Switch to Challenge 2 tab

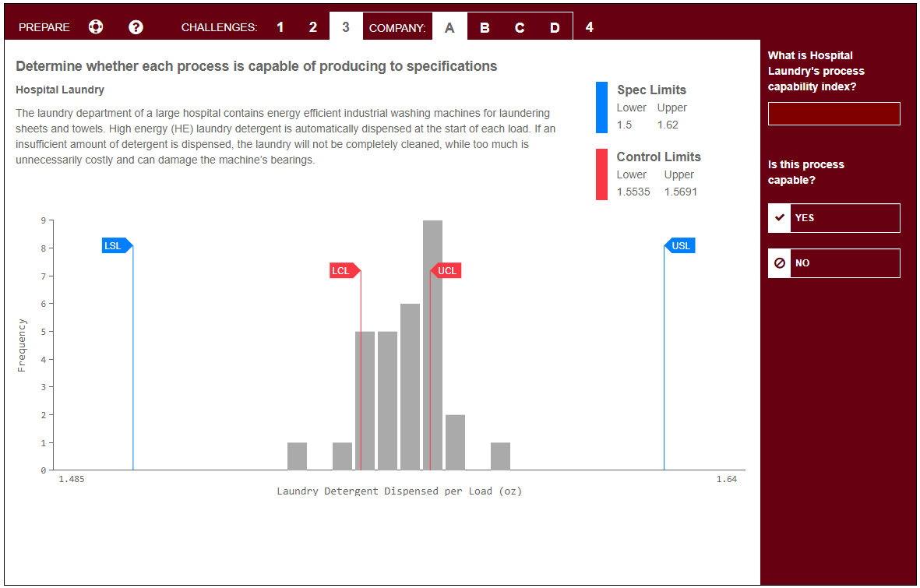tap(312, 26)
